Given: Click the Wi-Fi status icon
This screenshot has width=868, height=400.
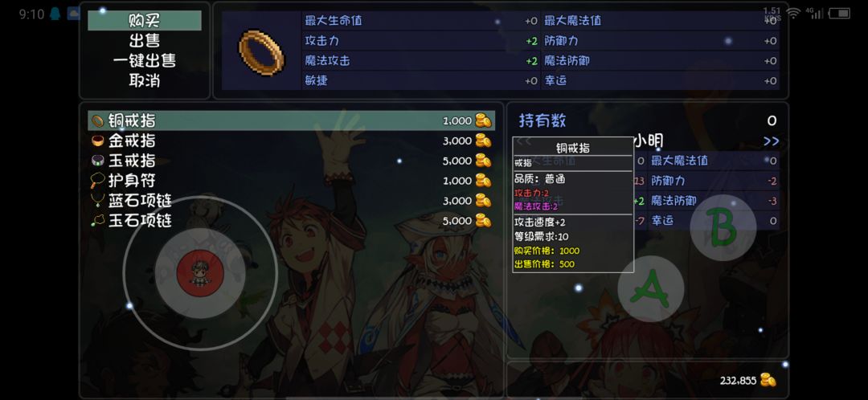Looking at the screenshot, I should pos(794,14).
